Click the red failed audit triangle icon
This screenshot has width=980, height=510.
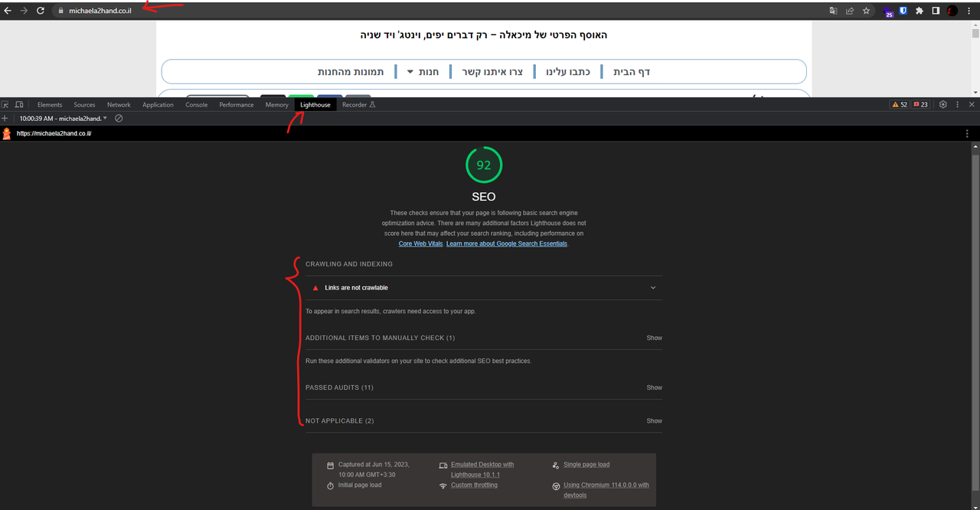coord(315,288)
